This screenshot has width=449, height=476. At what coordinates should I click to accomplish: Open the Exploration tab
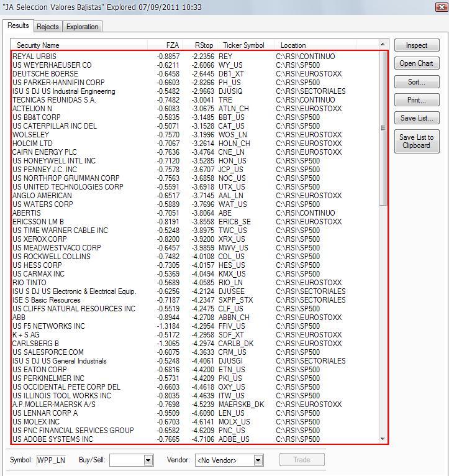(82, 27)
